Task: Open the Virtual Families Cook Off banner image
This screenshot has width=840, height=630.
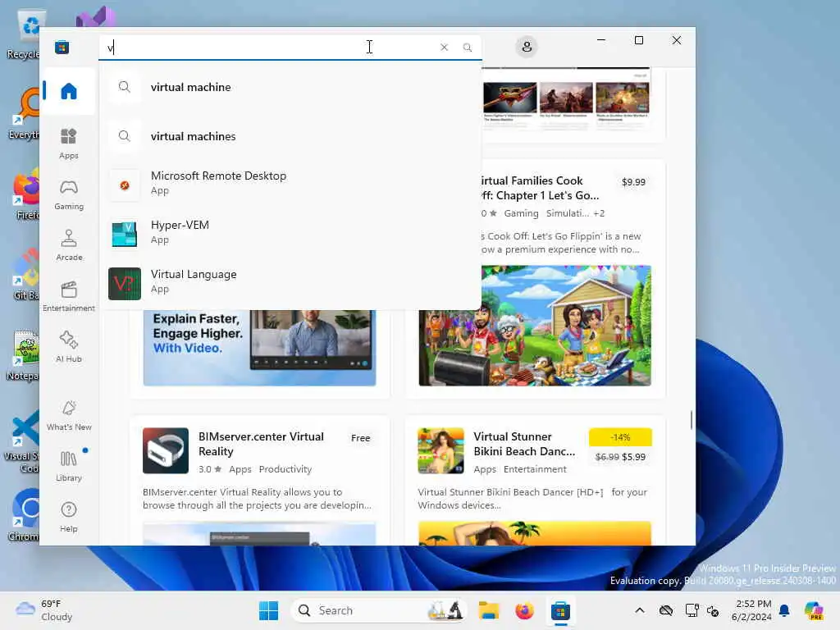Action: 535,325
